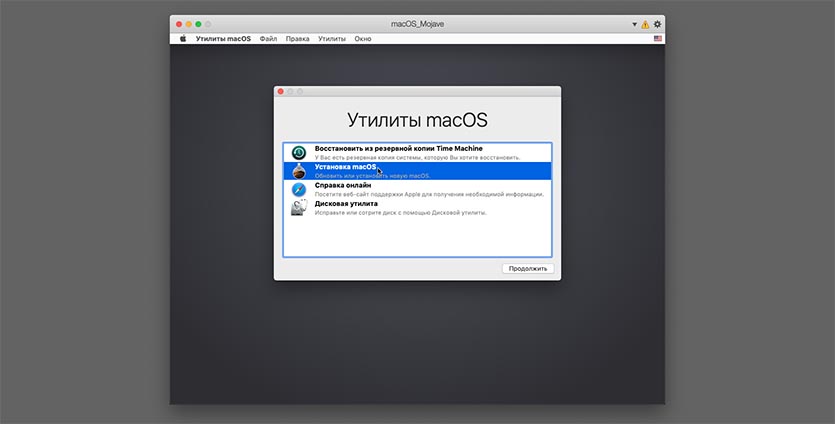Click the green fullscreen button of macOS_Mojave
This screenshot has width=835, height=424.
tap(198, 24)
